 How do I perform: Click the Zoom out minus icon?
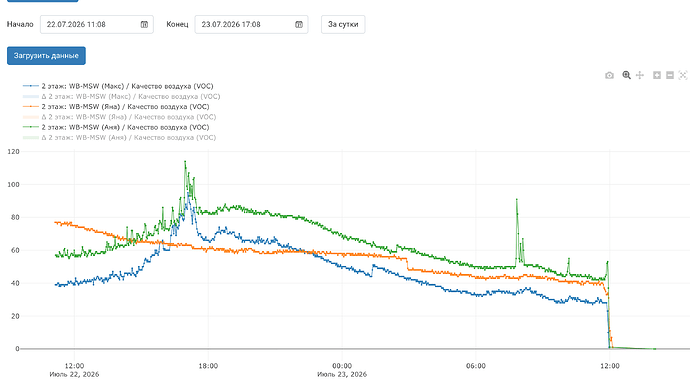pos(670,75)
